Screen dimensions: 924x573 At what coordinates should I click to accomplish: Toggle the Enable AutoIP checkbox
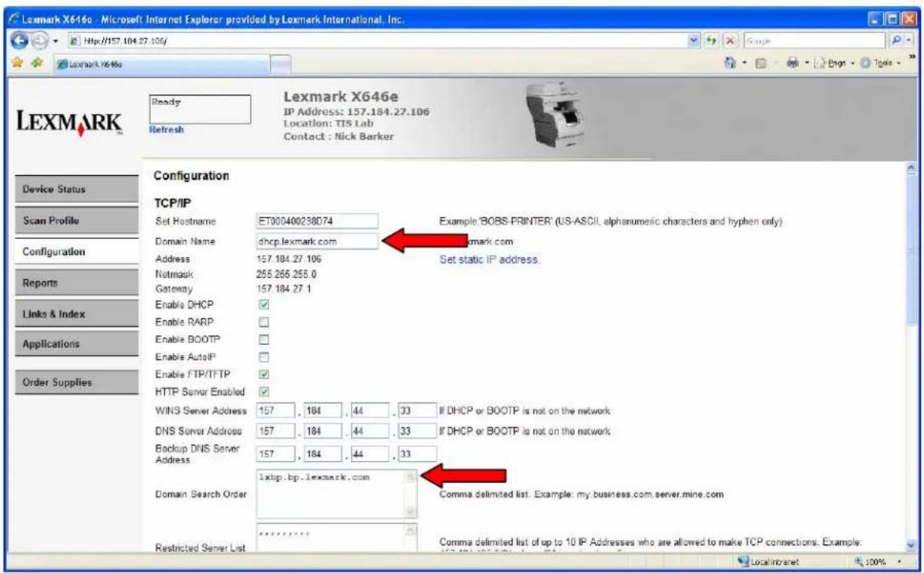264,357
